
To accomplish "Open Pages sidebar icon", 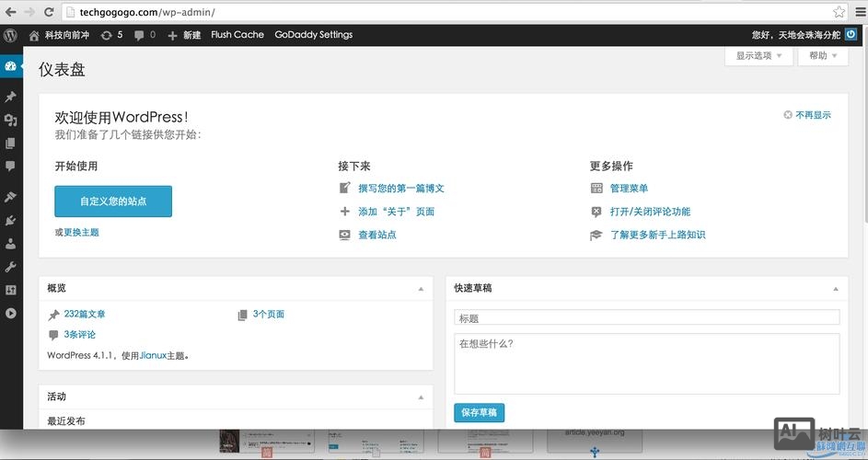I will pos(10,144).
